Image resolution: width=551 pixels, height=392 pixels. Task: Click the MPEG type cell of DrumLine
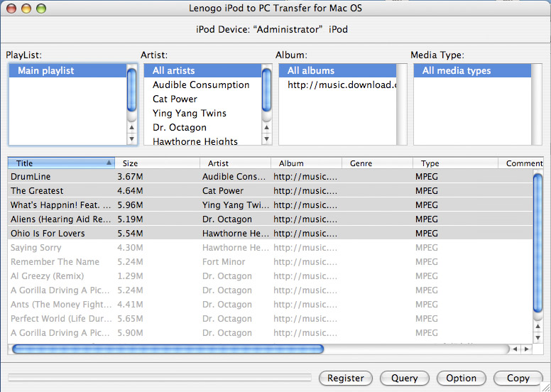click(x=427, y=177)
